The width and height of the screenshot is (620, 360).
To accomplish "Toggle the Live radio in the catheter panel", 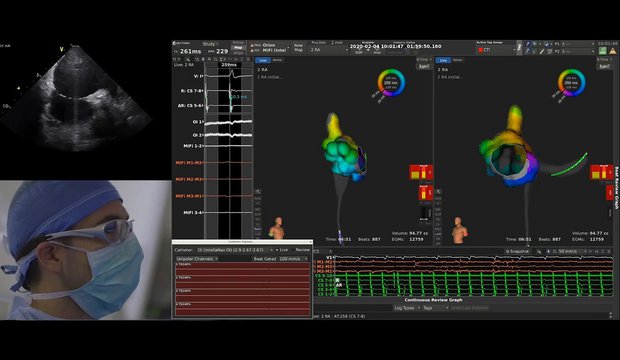I will 282,250.
